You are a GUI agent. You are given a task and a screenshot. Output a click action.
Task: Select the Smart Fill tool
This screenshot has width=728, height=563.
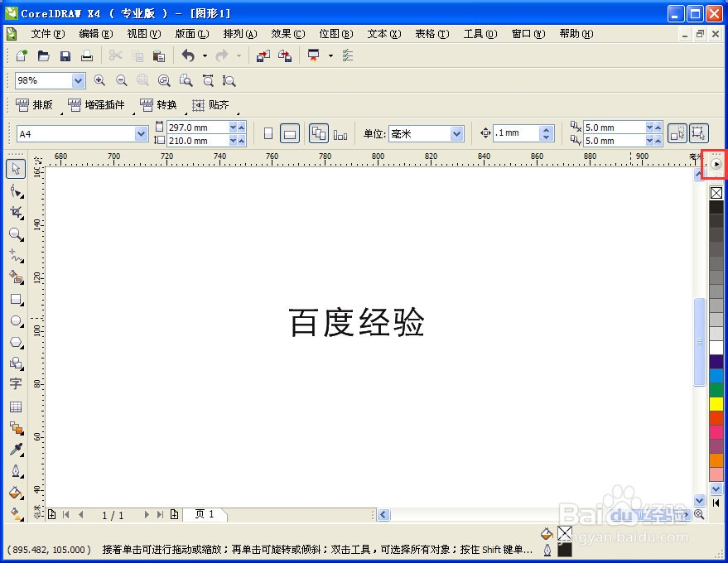click(17, 277)
